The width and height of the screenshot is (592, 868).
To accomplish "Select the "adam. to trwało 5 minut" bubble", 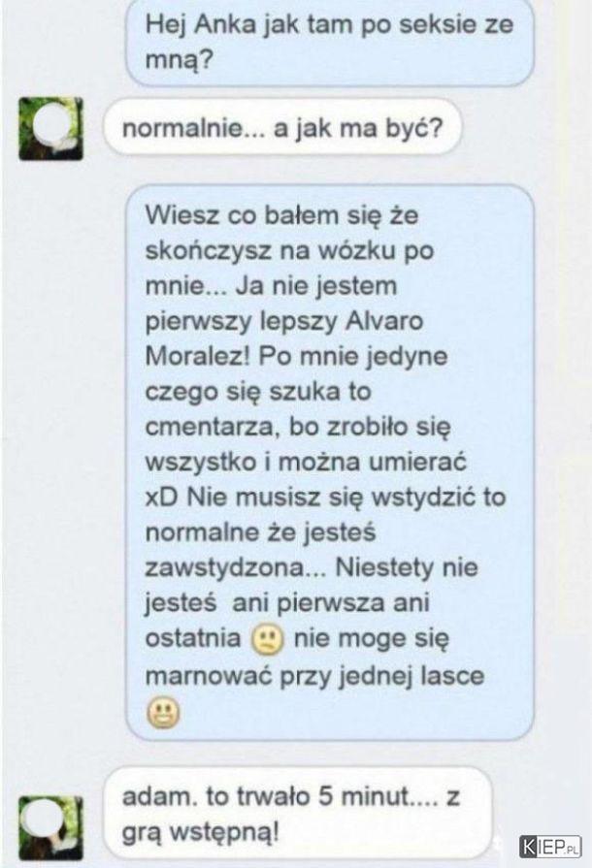I will 297,814.
